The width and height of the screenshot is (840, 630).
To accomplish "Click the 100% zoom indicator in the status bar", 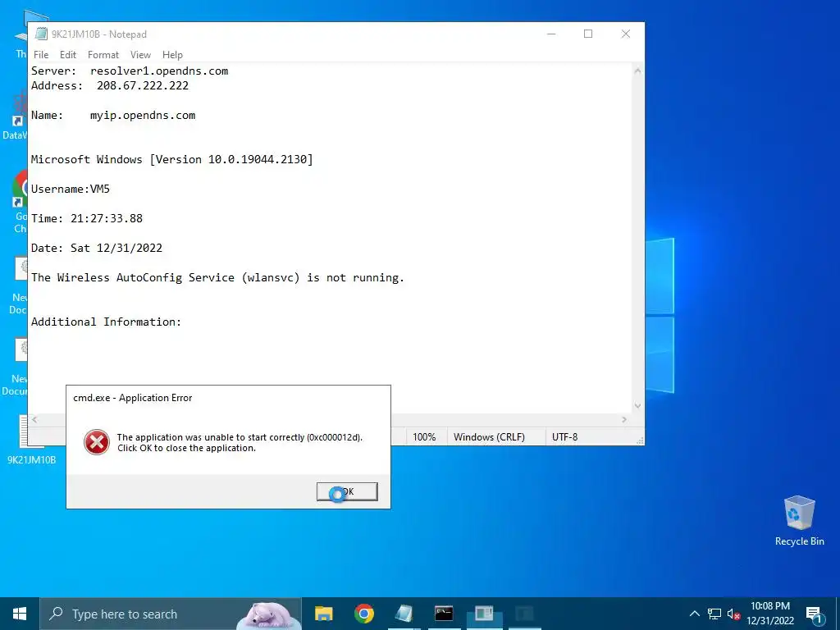I will [x=424, y=437].
